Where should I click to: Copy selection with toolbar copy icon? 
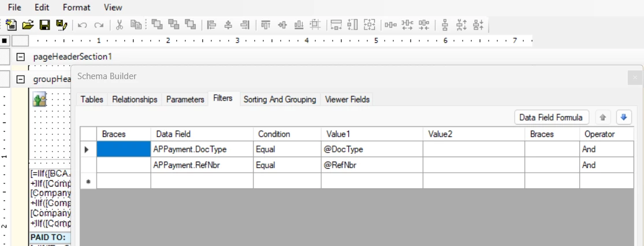point(136,25)
